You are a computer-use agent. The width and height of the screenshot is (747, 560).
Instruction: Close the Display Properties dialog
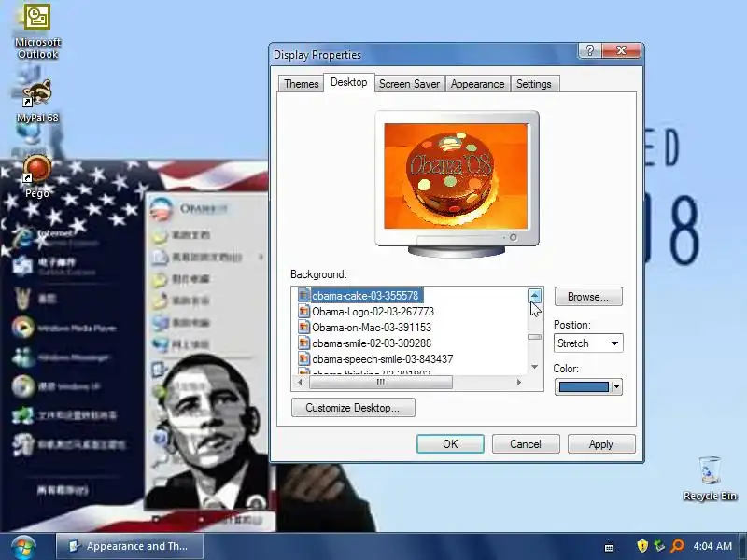point(621,50)
